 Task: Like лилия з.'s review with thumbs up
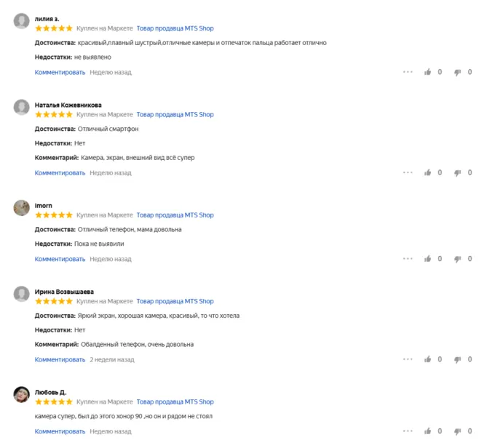[428, 72]
